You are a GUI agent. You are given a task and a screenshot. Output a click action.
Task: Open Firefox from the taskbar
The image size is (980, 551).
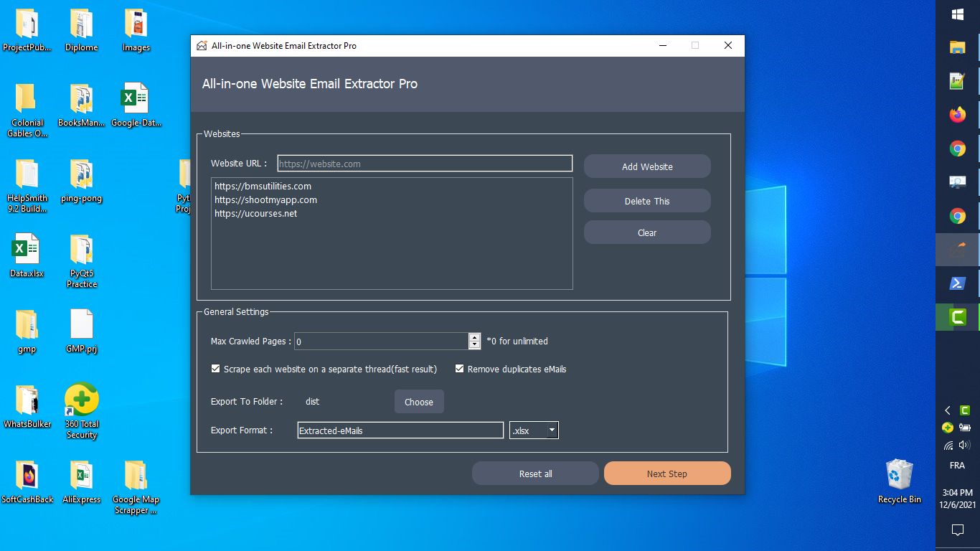957,115
